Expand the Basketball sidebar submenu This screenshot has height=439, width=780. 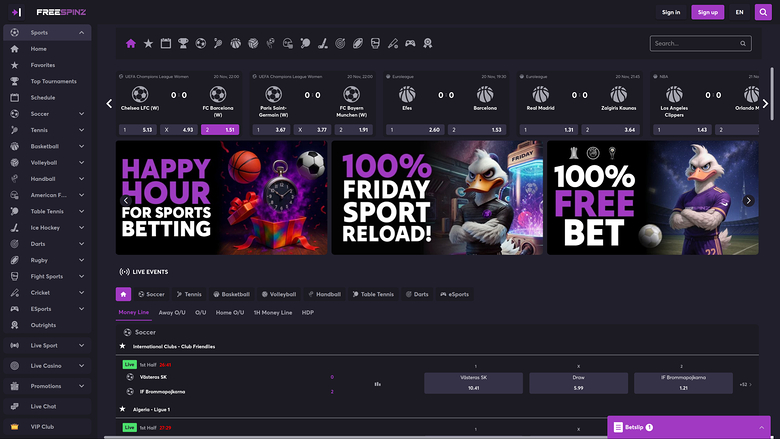pos(82,146)
